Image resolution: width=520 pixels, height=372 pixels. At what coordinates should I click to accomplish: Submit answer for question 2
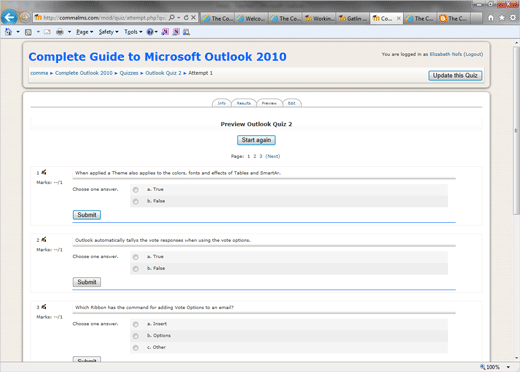tap(87, 282)
